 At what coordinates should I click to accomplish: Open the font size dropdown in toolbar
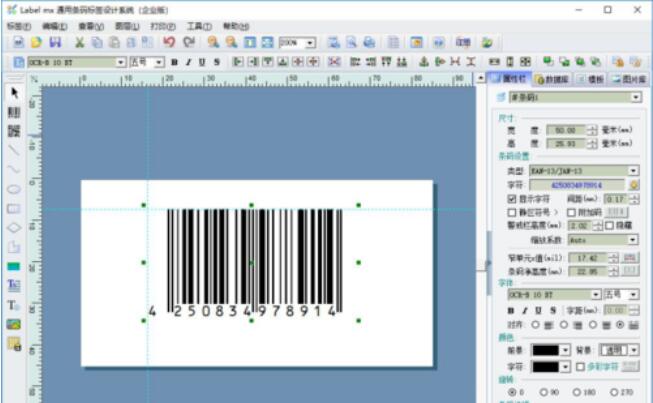(159, 62)
